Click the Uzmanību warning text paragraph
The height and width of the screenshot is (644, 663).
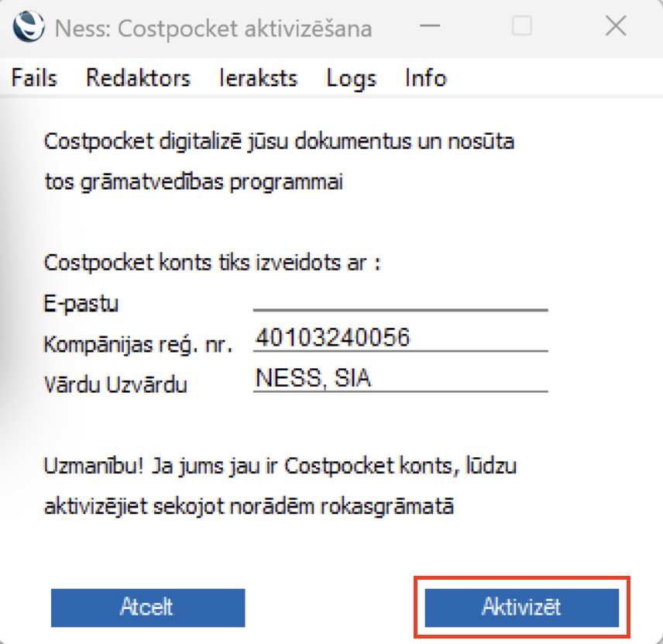tap(280, 486)
